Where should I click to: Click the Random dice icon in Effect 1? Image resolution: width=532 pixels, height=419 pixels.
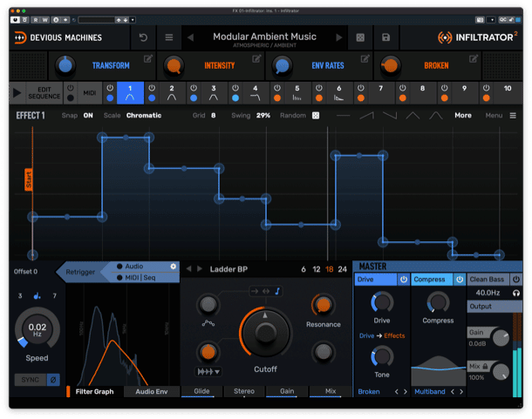pos(316,116)
